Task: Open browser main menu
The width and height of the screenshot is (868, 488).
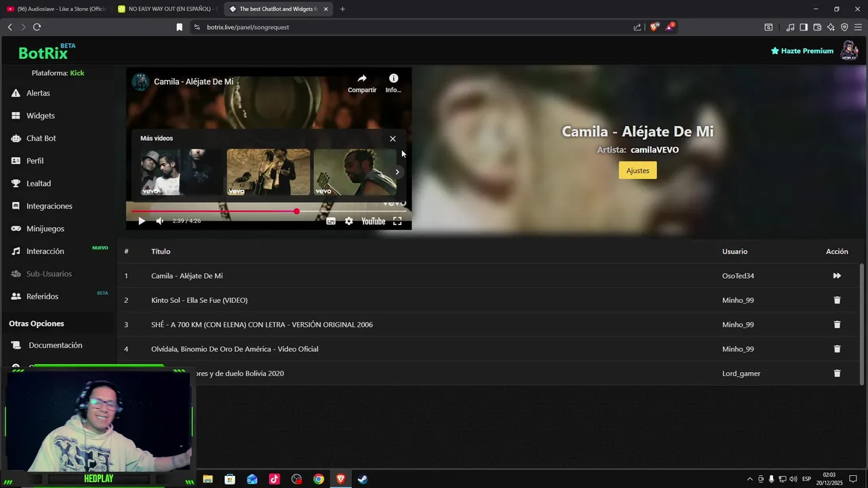Action: (x=858, y=27)
